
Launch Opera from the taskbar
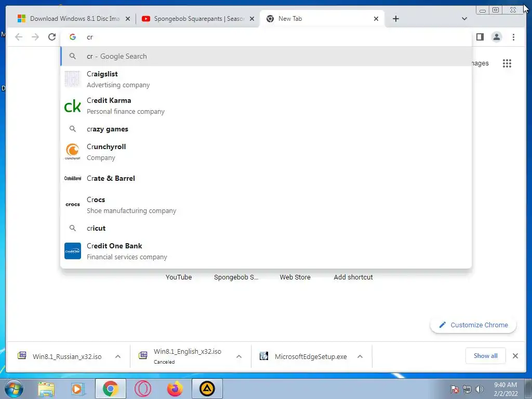[143, 389]
